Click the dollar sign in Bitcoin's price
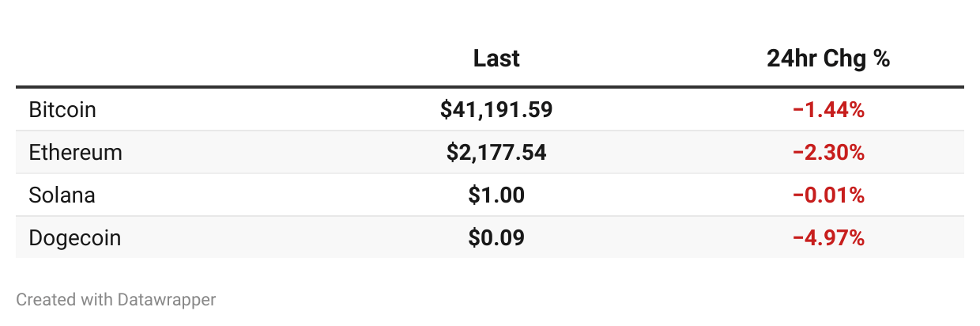980x326 pixels. click(x=446, y=110)
